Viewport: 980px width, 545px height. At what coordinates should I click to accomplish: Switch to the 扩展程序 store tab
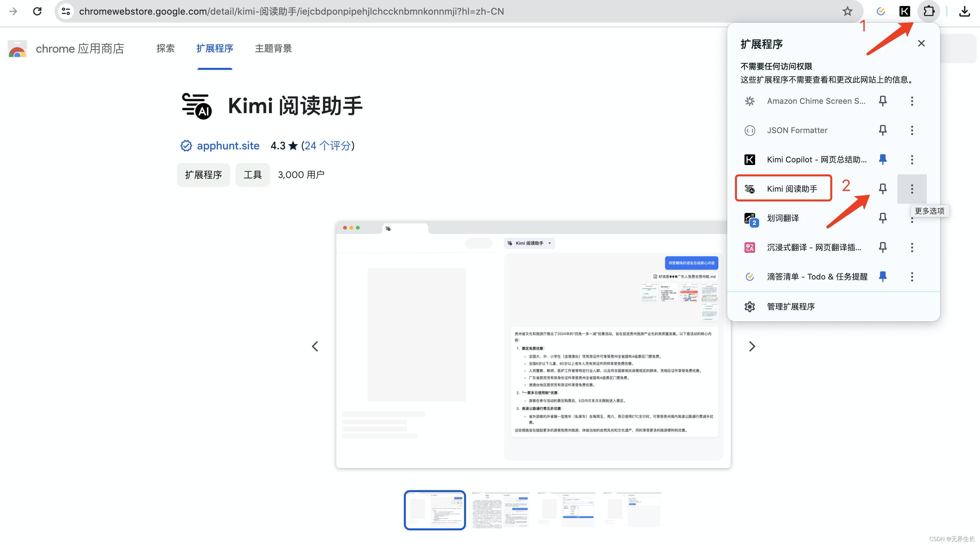215,48
